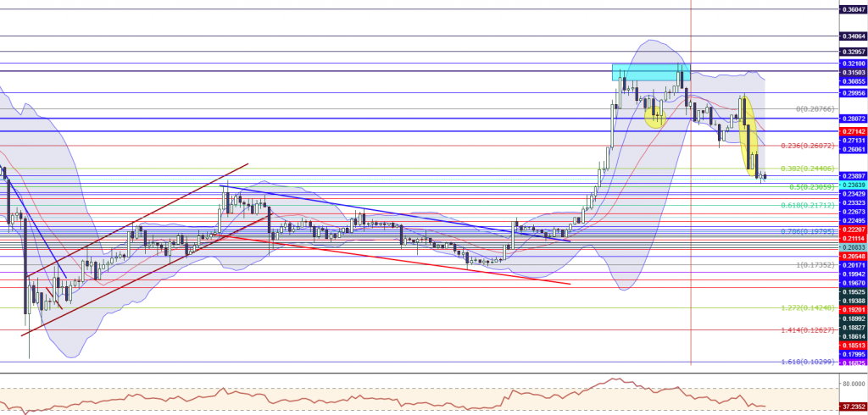Select the red 0.27142 price label
Viewport: 868px width, 415px height.
pos(854,131)
